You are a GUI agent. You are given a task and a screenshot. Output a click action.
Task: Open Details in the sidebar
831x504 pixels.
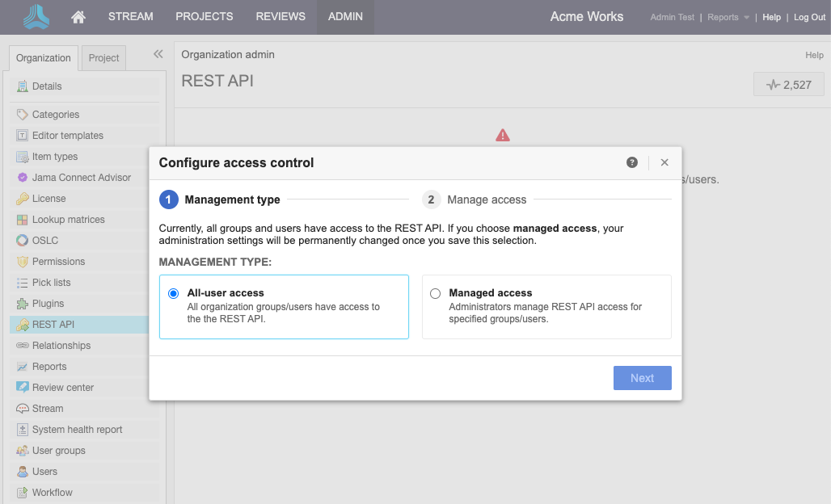(84, 86)
